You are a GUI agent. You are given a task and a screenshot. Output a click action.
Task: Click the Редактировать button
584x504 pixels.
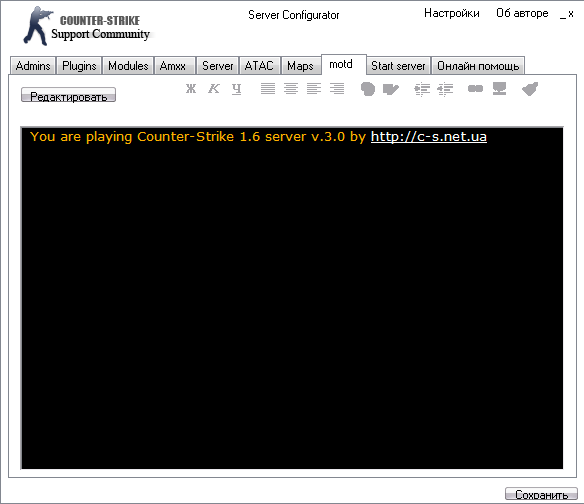69,95
